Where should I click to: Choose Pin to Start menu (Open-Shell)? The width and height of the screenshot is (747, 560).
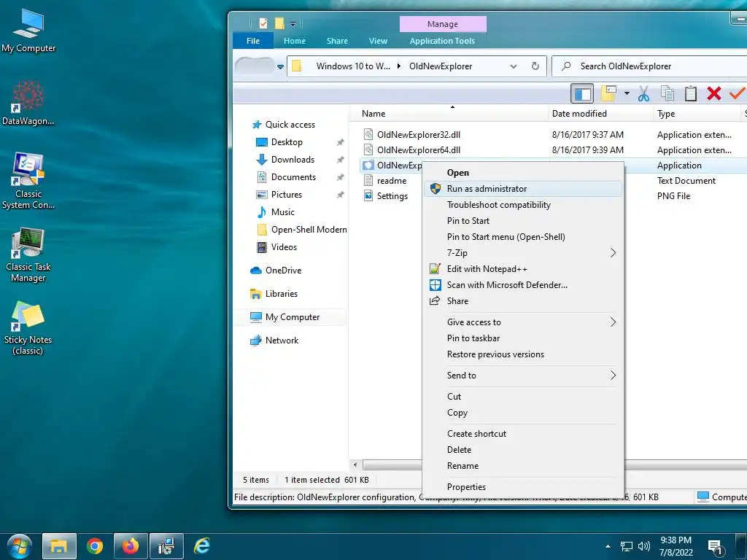522,237
